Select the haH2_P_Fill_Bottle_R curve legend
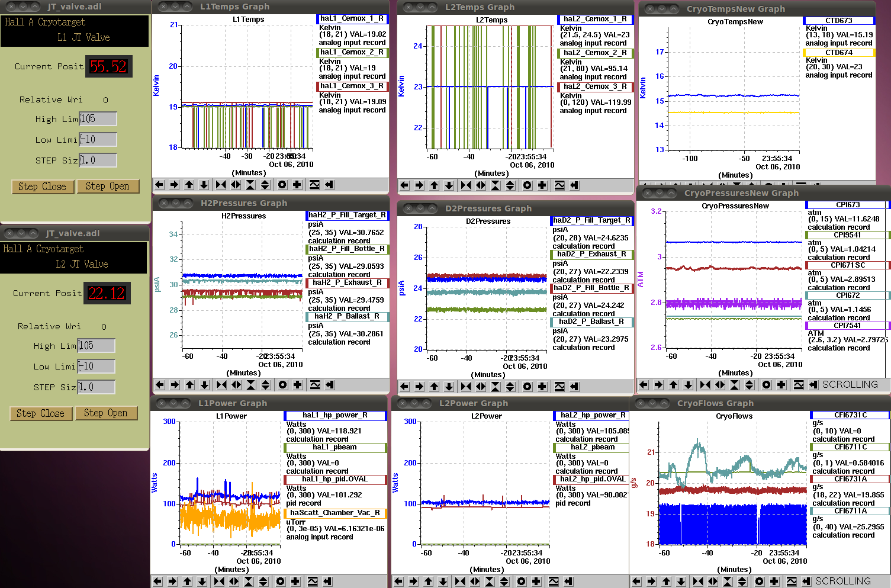The height and width of the screenshot is (588, 891). point(347,249)
